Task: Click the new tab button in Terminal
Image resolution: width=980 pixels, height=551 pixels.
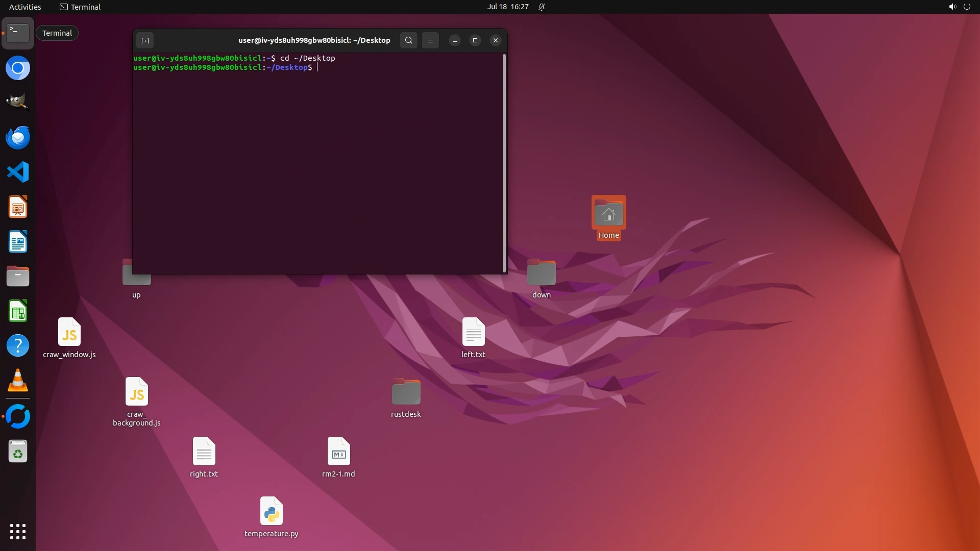Action: 145,40
